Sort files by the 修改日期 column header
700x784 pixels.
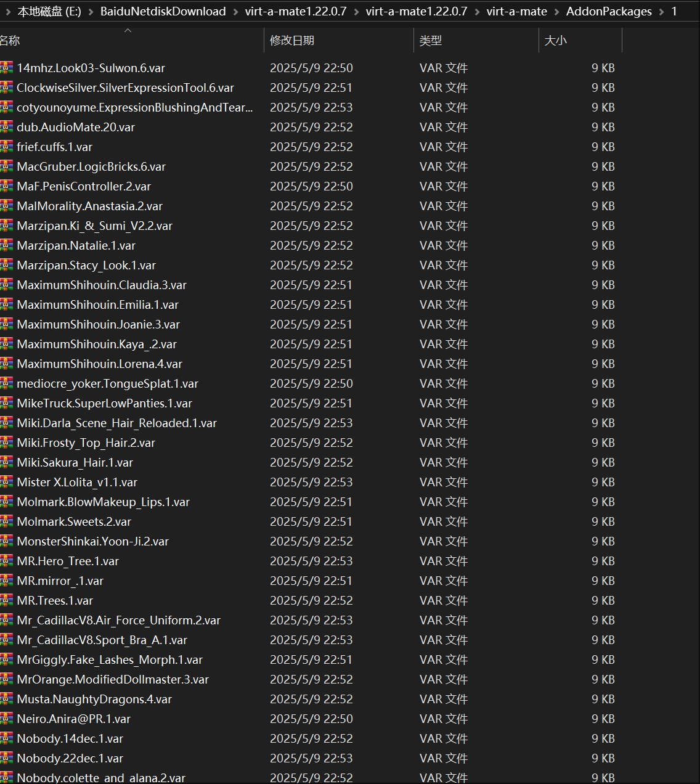click(x=339, y=40)
